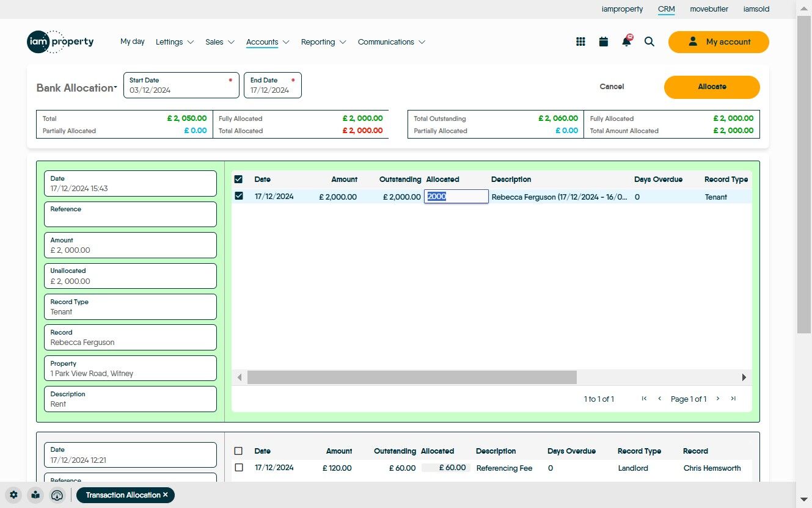Expand the Reporting dropdown menu
The image size is (812, 508).
click(x=323, y=42)
